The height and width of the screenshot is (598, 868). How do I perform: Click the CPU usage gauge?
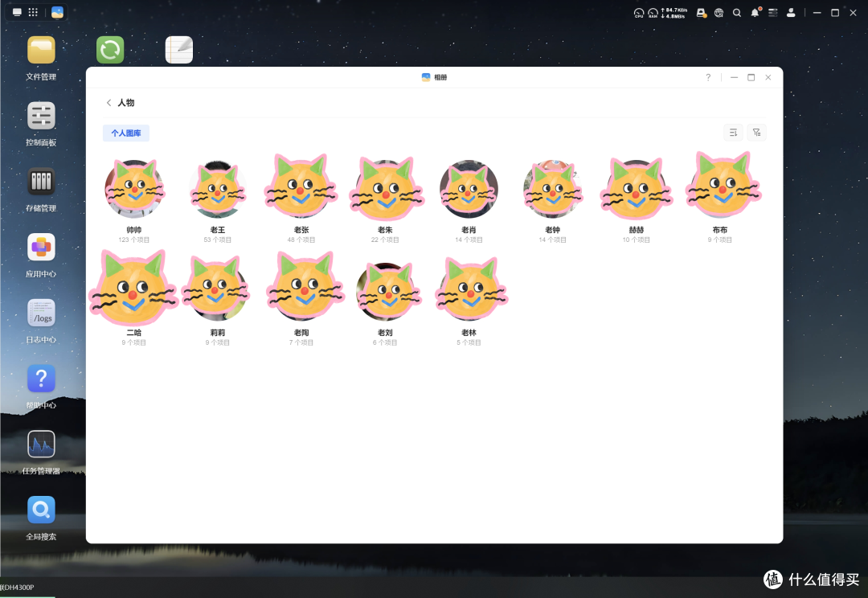coord(639,13)
